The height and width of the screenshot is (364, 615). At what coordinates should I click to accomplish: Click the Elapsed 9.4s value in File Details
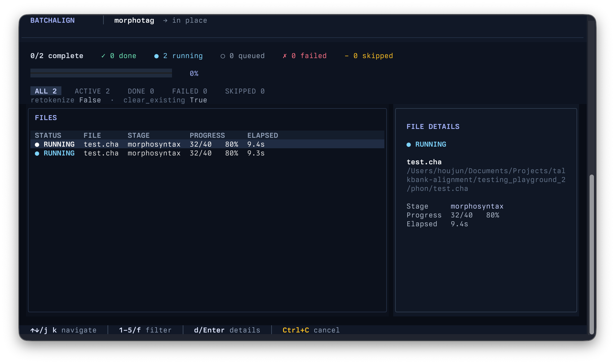[x=459, y=224]
